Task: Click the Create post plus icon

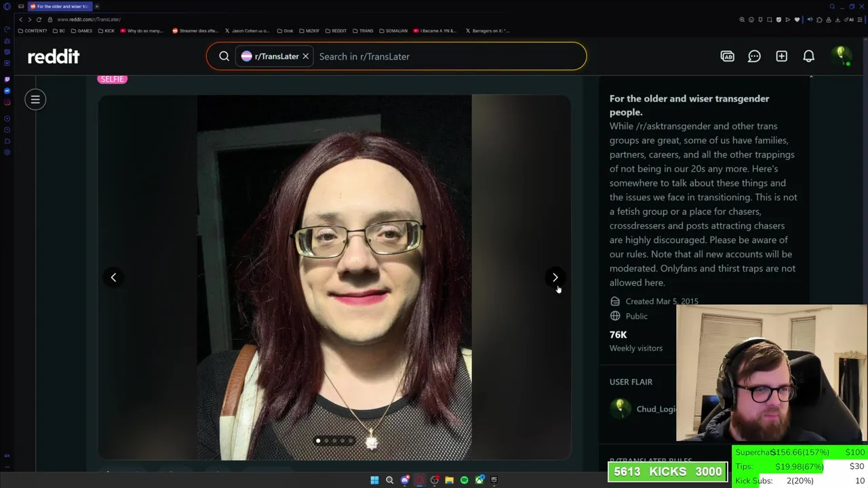Action: [781, 56]
